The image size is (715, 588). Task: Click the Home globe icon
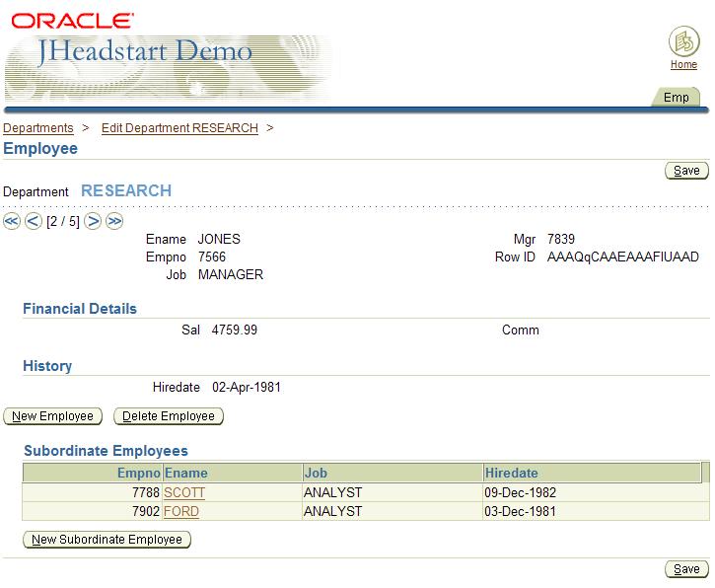pos(683,42)
